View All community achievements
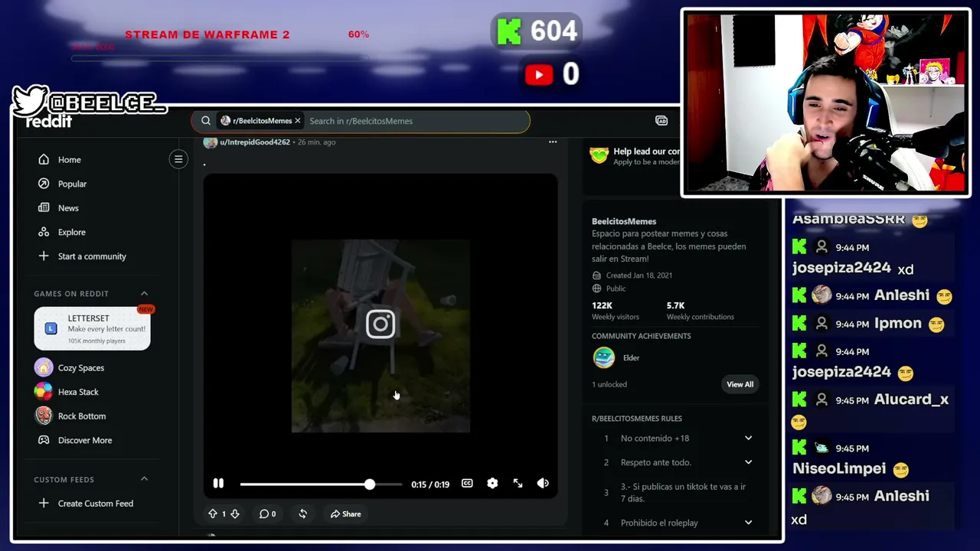Screen dimensions: 980x551 point(740,384)
